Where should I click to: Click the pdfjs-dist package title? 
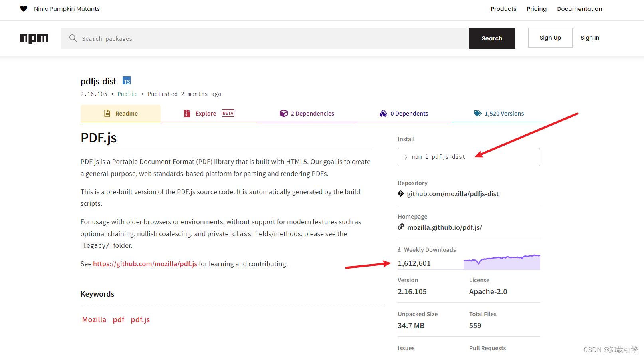click(98, 81)
